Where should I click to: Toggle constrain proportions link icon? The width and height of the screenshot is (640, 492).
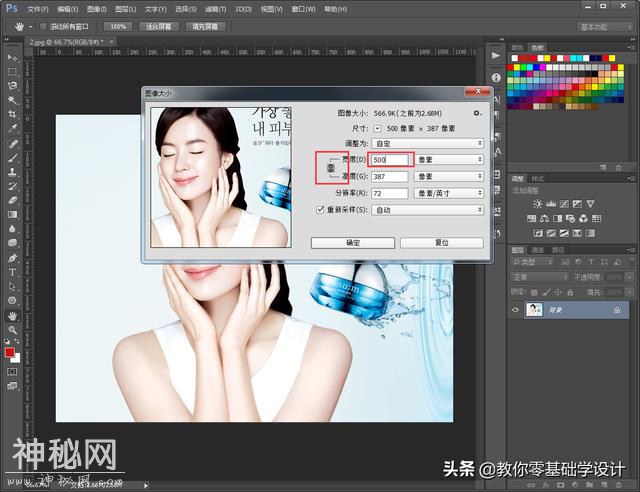coord(331,168)
